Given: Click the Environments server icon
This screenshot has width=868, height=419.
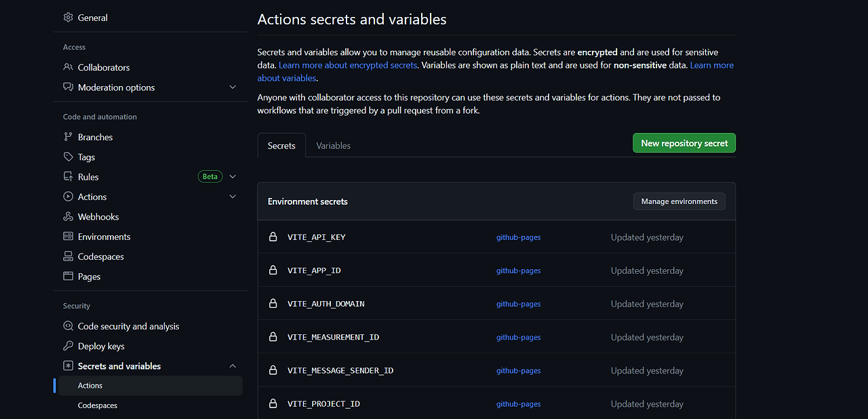Looking at the screenshot, I should [x=68, y=237].
